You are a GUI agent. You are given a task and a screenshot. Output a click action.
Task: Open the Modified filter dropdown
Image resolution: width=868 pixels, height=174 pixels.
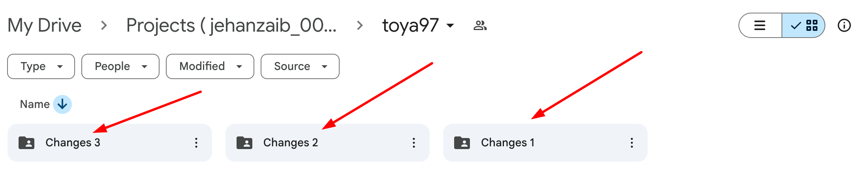[x=210, y=66]
